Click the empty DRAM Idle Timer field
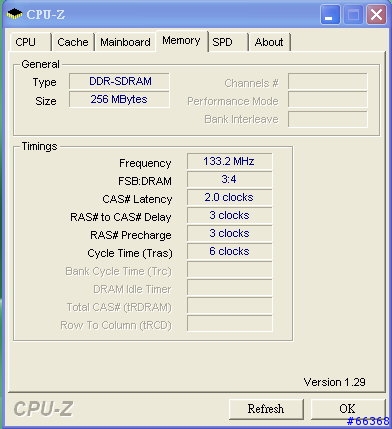This screenshot has width=392, height=429. coord(229,288)
